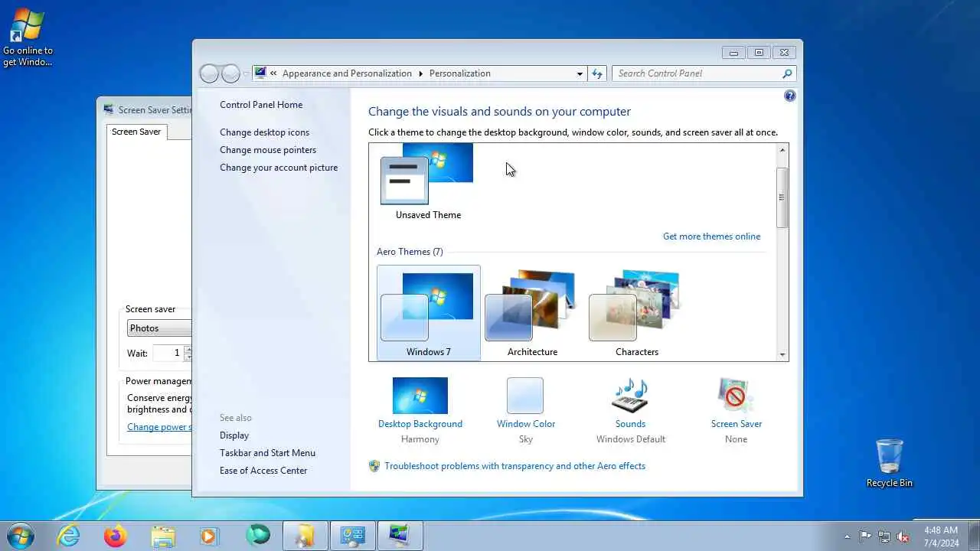Click the Appearance and Personalization breadcrumb
The image size is (980, 551).
[x=347, y=73]
